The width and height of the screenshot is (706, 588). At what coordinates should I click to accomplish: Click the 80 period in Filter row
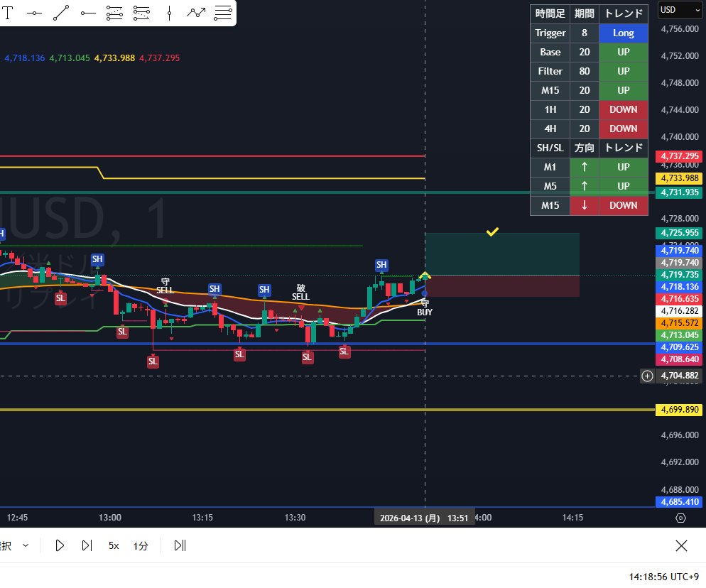585,71
